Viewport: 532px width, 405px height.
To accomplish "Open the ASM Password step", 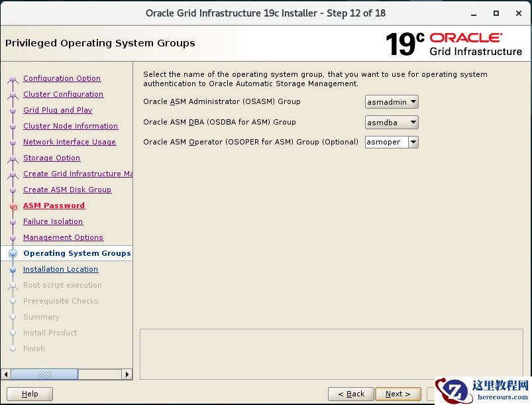I will [x=54, y=205].
